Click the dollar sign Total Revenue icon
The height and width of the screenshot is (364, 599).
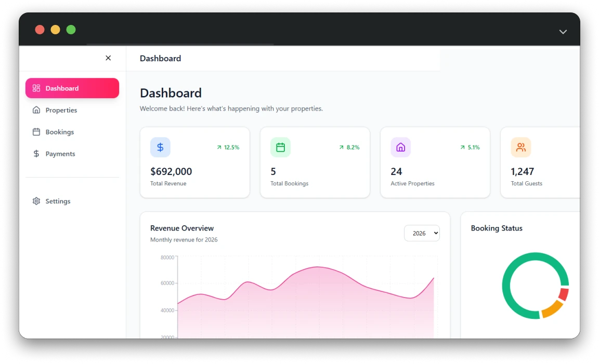[160, 147]
